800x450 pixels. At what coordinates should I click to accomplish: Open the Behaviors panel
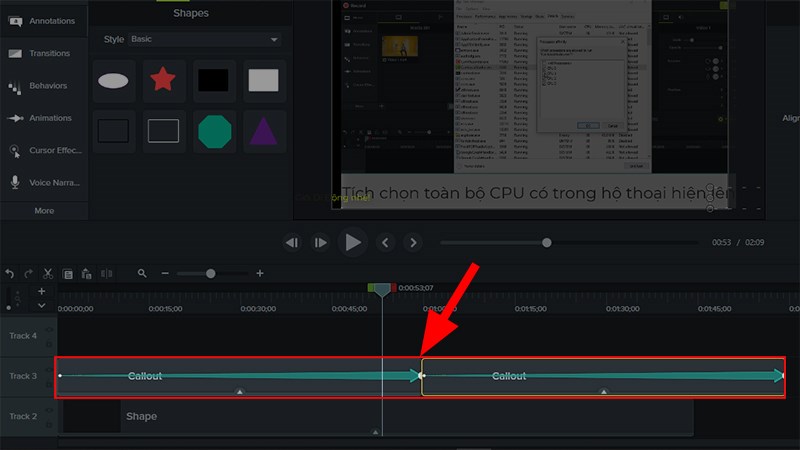point(44,86)
